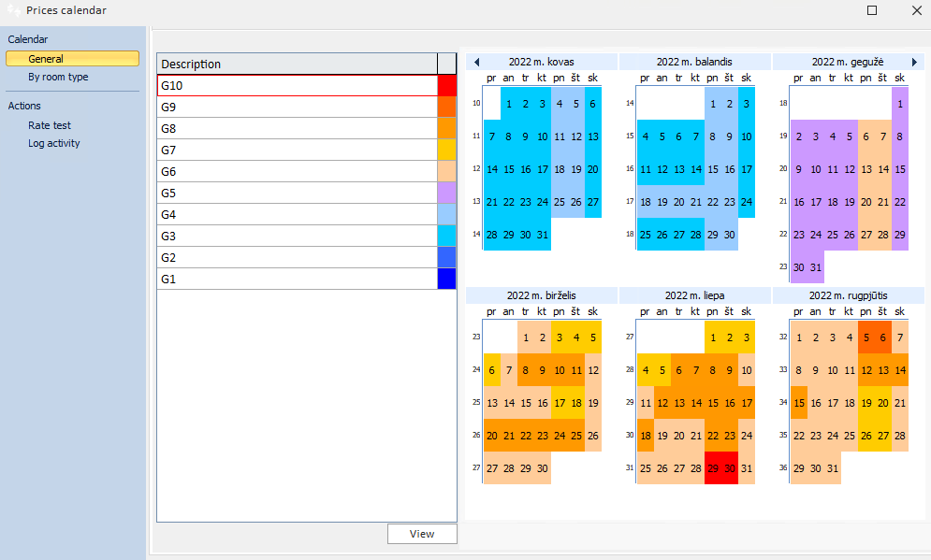Select day 13 in gegužė calendar
This screenshot has width=931, height=560.
click(866, 169)
